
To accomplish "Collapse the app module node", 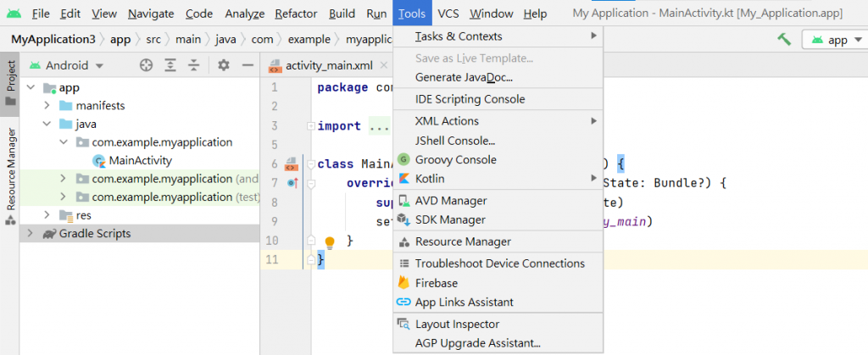I will click(x=31, y=87).
